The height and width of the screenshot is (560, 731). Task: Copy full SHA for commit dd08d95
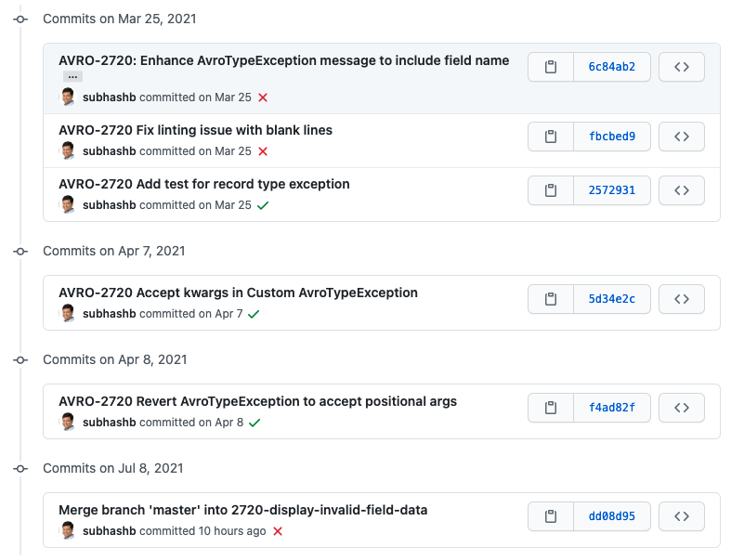coord(551,516)
